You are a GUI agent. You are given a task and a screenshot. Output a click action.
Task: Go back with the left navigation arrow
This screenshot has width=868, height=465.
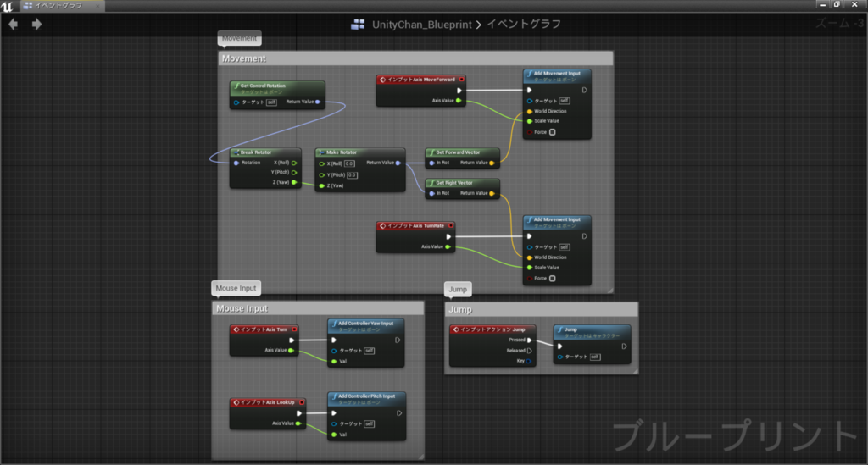click(14, 25)
